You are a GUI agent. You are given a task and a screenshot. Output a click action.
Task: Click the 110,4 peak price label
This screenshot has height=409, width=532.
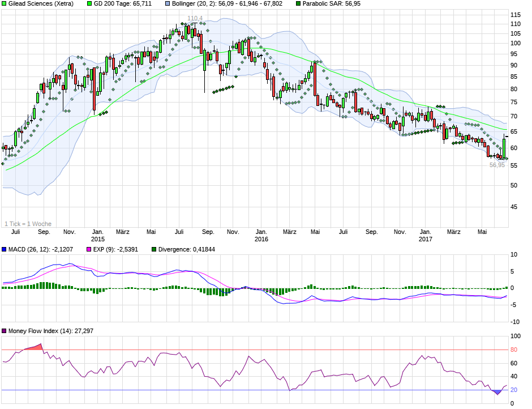click(x=194, y=19)
